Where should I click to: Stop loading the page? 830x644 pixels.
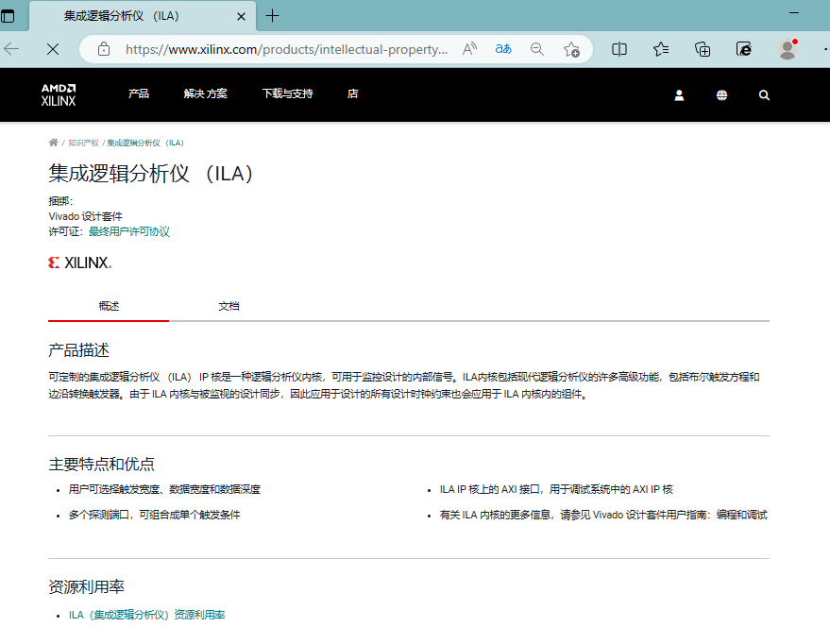point(52,49)
